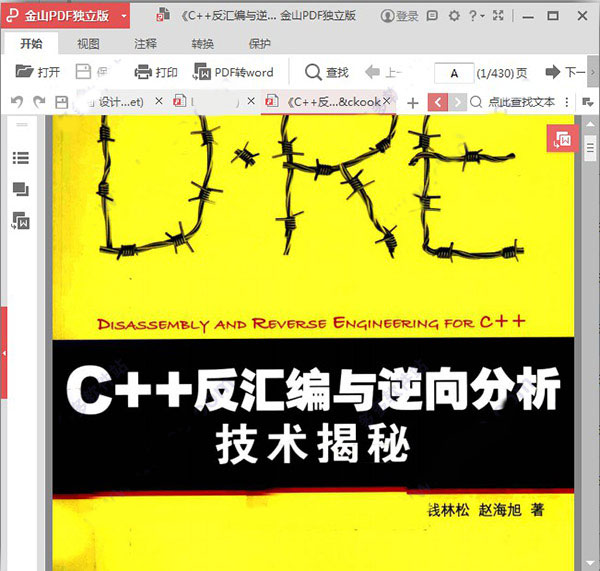Switch to the 转换 tab
600x571 pixels.
202,44
